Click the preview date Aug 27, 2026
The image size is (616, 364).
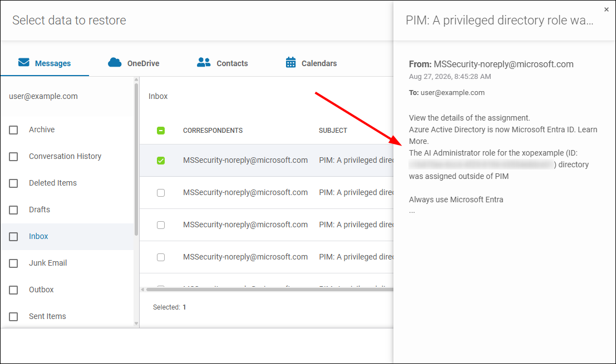450,77
